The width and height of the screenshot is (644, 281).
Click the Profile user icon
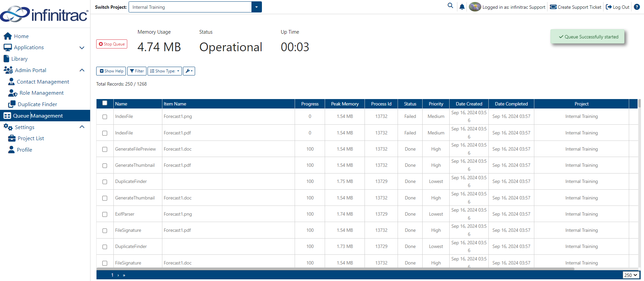[11, 150]
